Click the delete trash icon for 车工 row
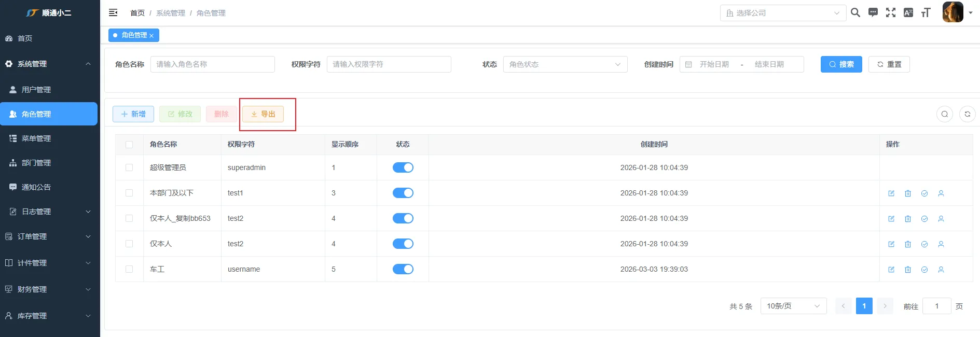 click(x=908, y=270)
